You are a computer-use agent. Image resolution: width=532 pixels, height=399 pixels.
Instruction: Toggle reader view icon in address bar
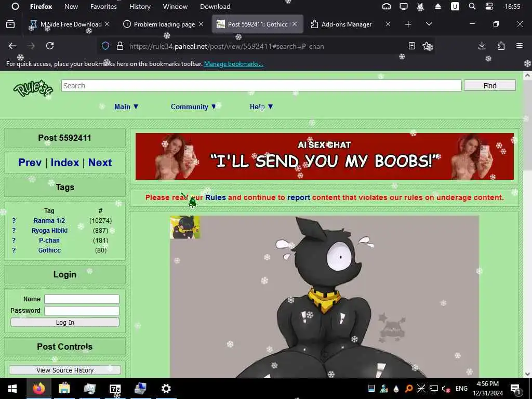(412, 46)
